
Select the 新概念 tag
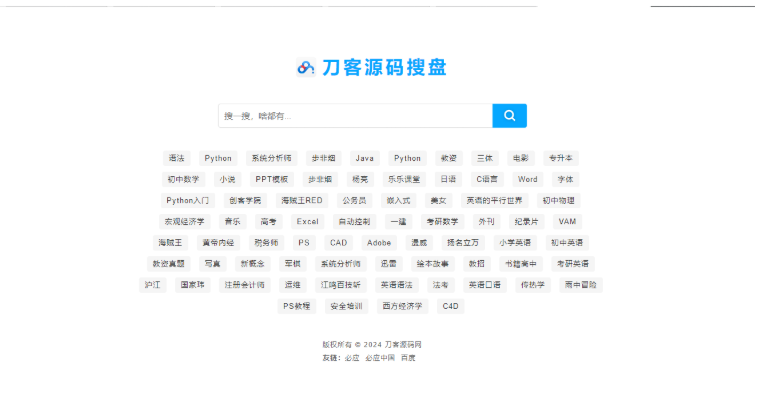[252, 264]
